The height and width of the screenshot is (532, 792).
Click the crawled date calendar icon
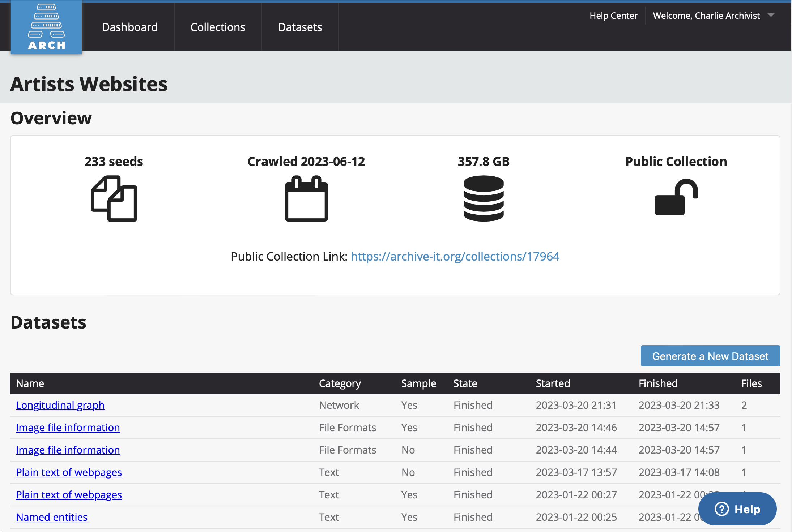306,198
